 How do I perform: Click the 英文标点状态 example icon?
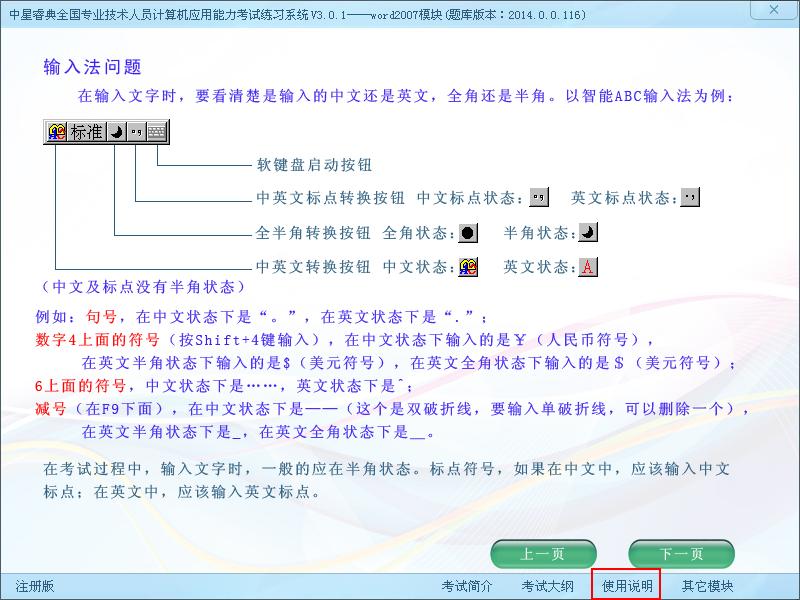coord(689,198)
